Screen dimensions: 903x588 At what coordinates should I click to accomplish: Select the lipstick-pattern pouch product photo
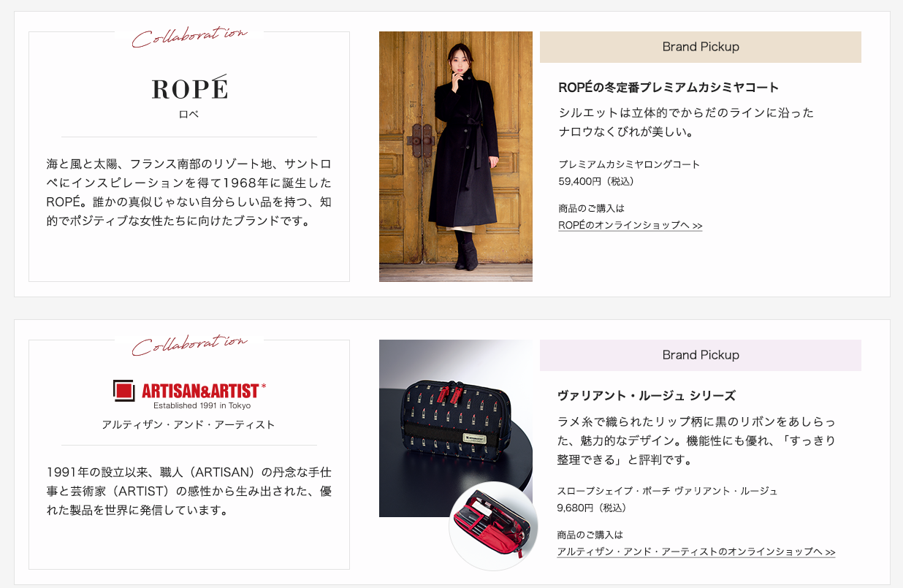(456, 428)
